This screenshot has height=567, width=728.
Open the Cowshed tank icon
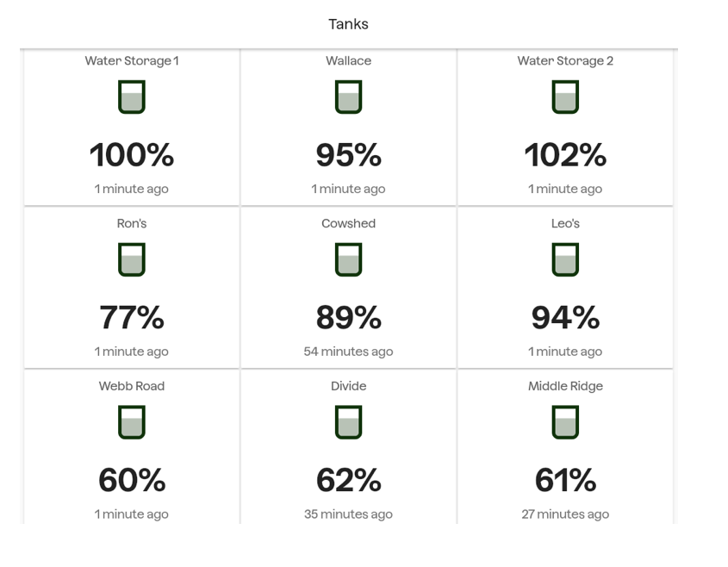tap(348, 260)
